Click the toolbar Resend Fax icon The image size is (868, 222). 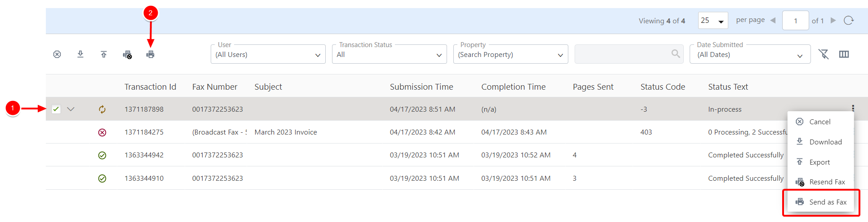(127, 55)
